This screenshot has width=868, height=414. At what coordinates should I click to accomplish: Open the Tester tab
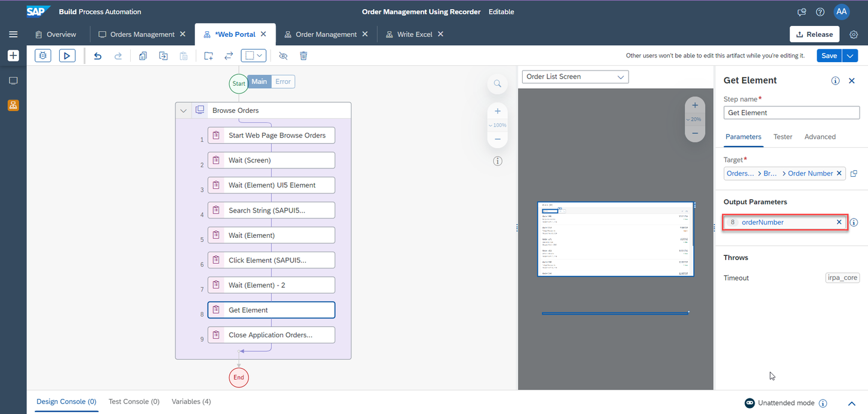pyautogui.click(x=782, y=137)
